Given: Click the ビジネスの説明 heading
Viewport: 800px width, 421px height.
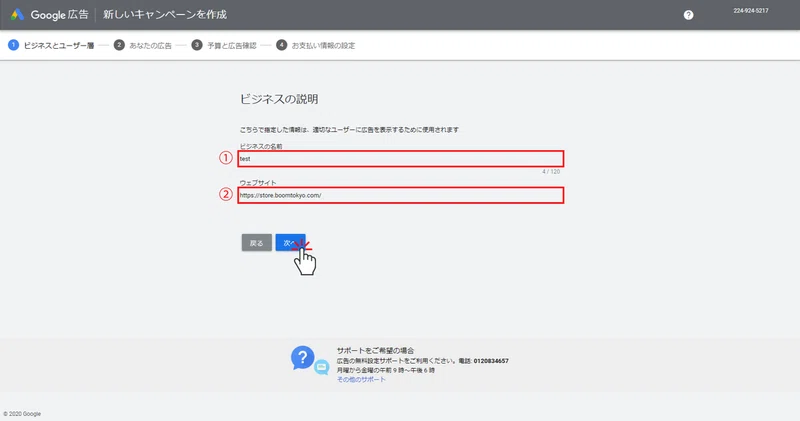Looking at the screenshot, I should 279,99.
